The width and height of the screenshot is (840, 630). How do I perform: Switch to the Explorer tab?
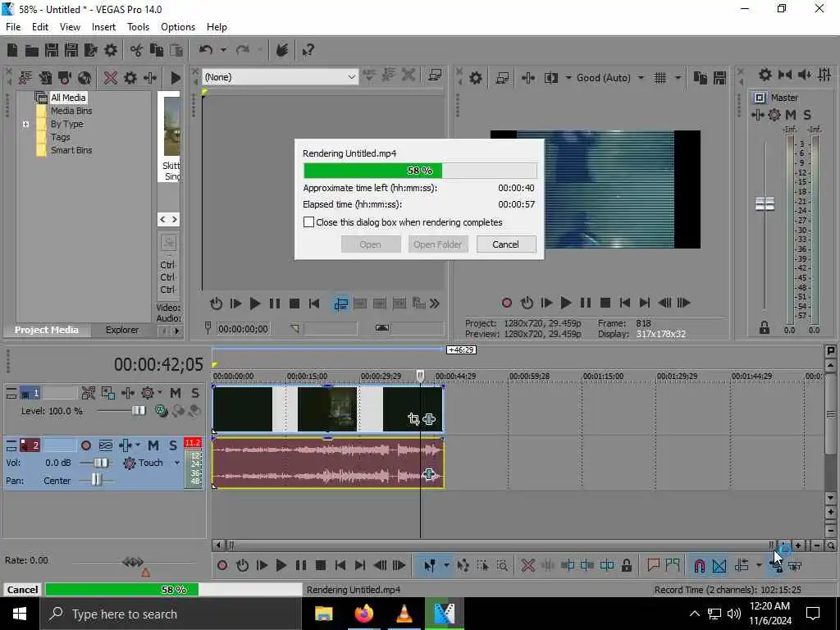pyautogui.click(x=121, y=330)
